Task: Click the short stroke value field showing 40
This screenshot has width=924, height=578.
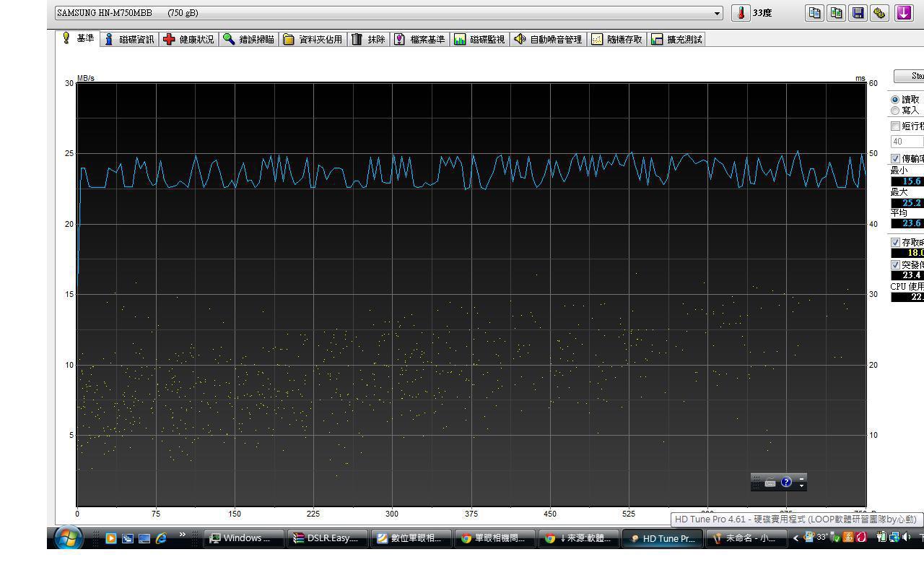Action: tap(907, 142)
